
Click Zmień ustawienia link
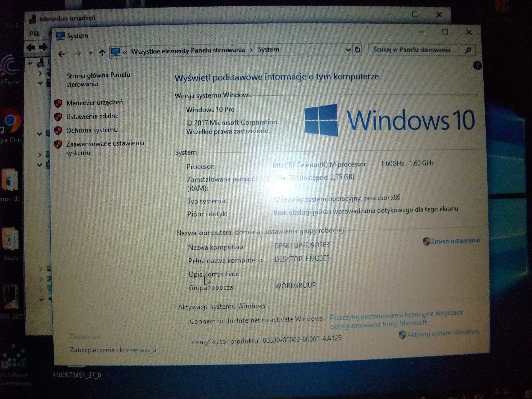[455, 241]
